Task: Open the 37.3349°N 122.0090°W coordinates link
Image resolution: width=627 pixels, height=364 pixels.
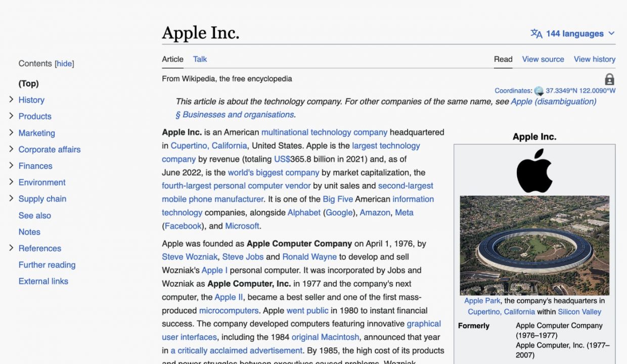Action: point(580,91)
